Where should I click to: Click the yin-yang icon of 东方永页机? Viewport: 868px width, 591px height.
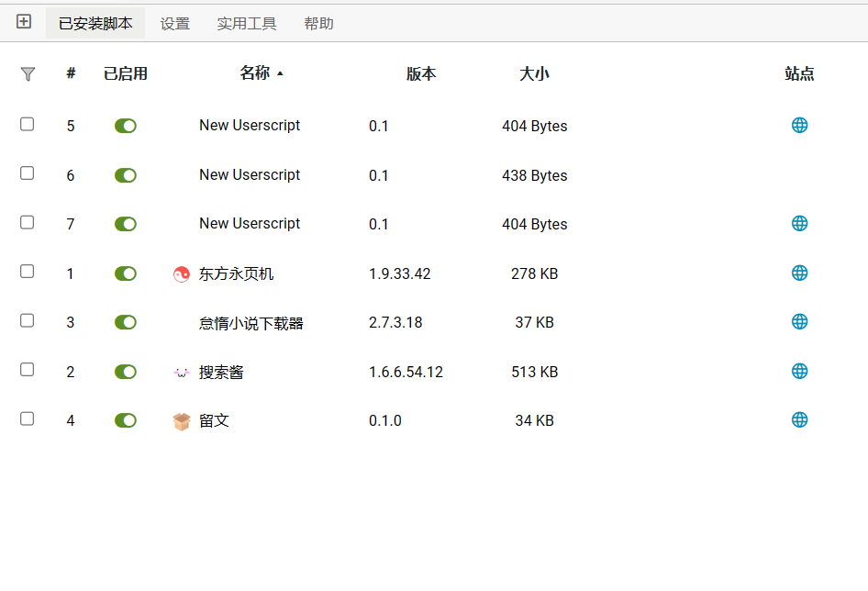pyautogui.click(x=181, y=273)
